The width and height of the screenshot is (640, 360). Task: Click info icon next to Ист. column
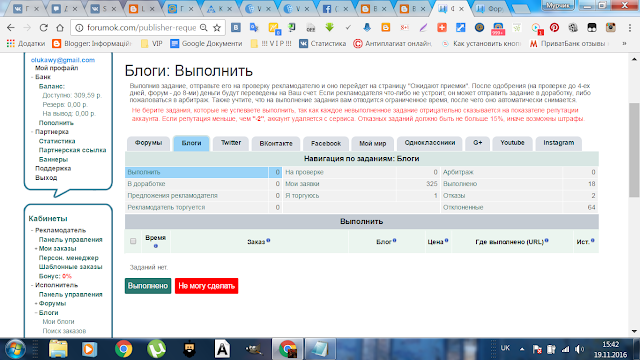coord(593,240)
